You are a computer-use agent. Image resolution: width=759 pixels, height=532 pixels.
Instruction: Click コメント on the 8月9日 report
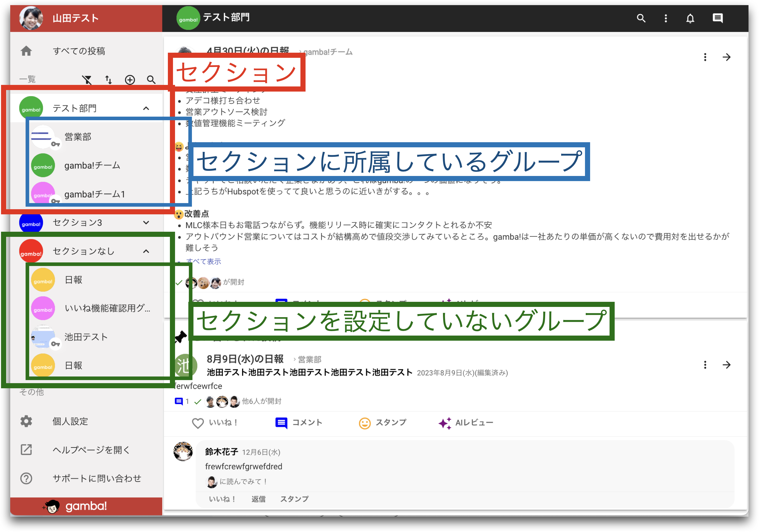click(299, 423)
